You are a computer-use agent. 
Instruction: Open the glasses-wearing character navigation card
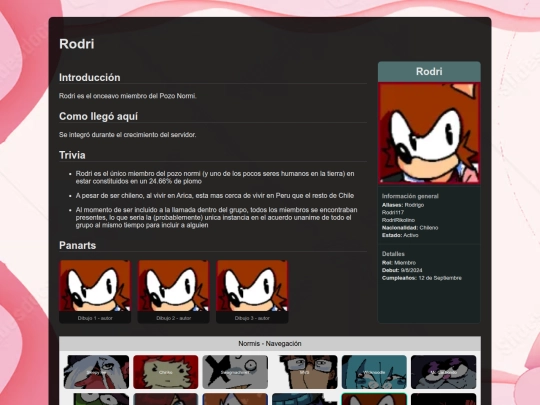point(305,372)
